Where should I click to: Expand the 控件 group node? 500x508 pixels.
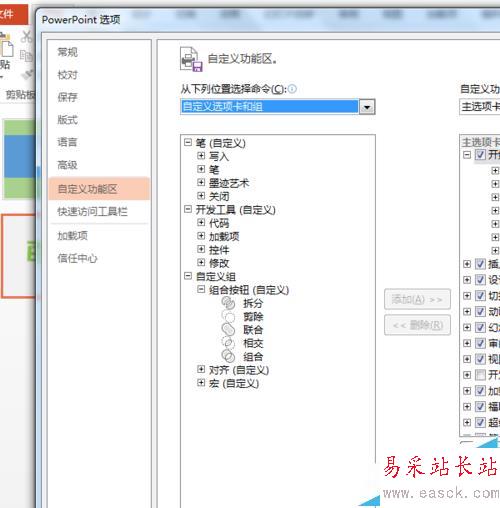201,249
